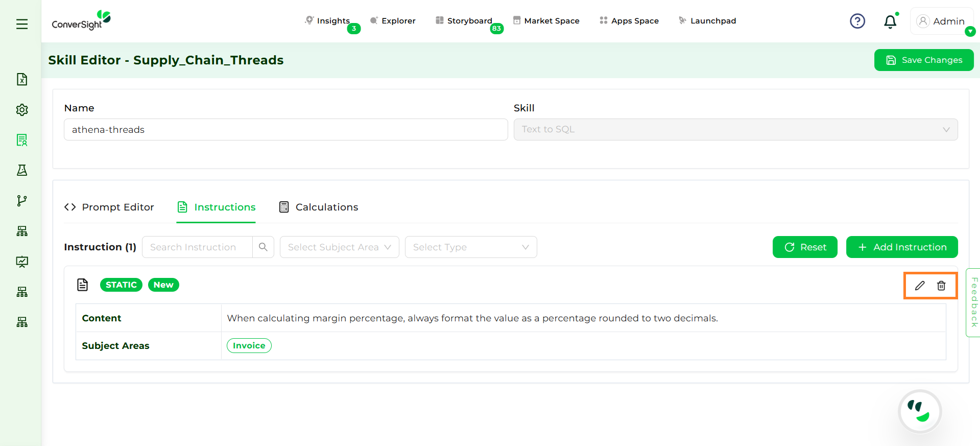Expand the Select Subject Area dropdown
This screenshot has height=446, width=980.
(339, 247)
